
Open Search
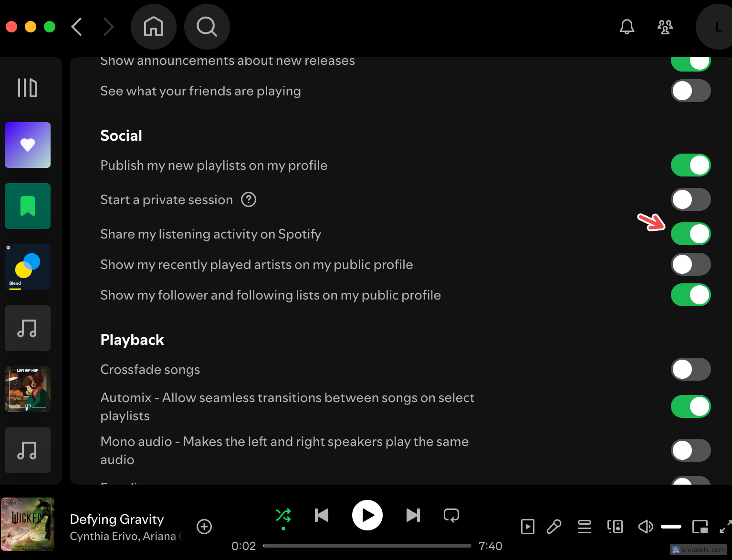[207, 27]
